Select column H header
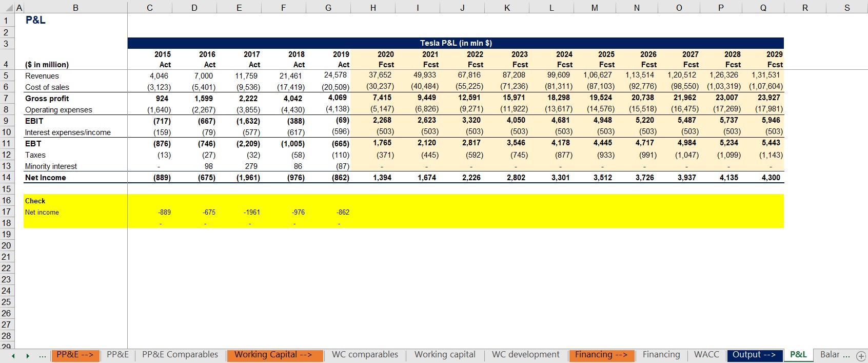Viewport: 868px width, 363px height. pos(373,7)
